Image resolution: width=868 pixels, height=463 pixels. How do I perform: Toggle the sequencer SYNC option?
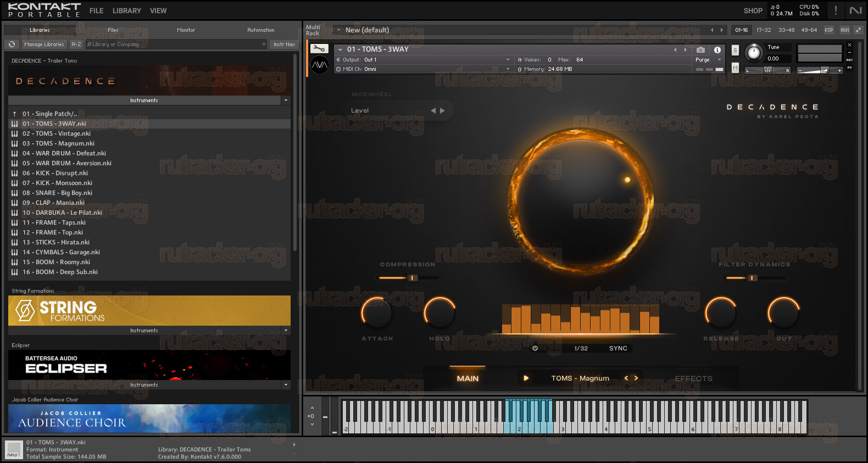(x=618, y=348)
